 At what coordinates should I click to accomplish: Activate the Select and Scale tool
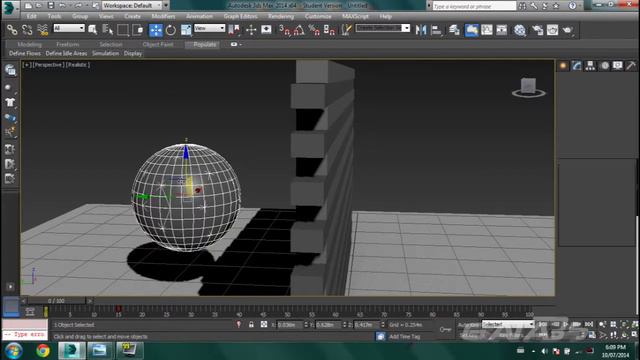pos(186,30)
